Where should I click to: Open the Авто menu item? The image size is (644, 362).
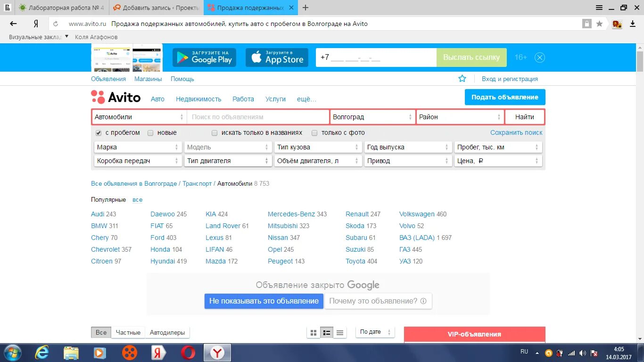(x=157, y=99)
